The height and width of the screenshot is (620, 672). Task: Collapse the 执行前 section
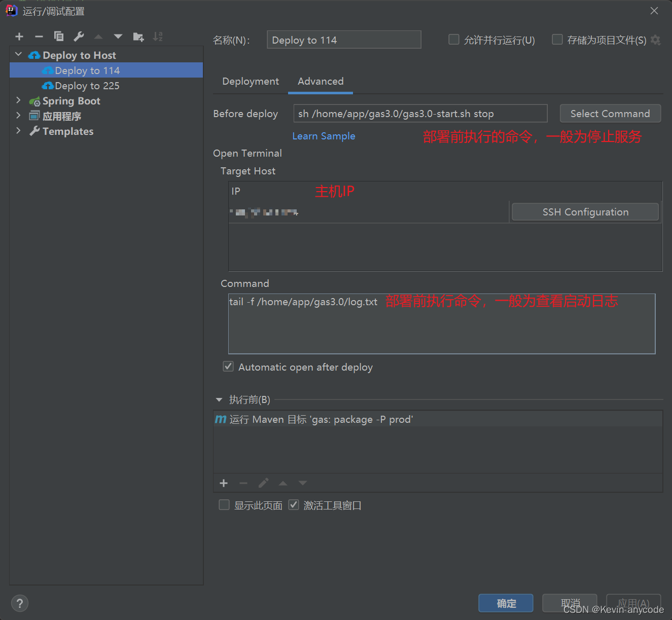219,400
